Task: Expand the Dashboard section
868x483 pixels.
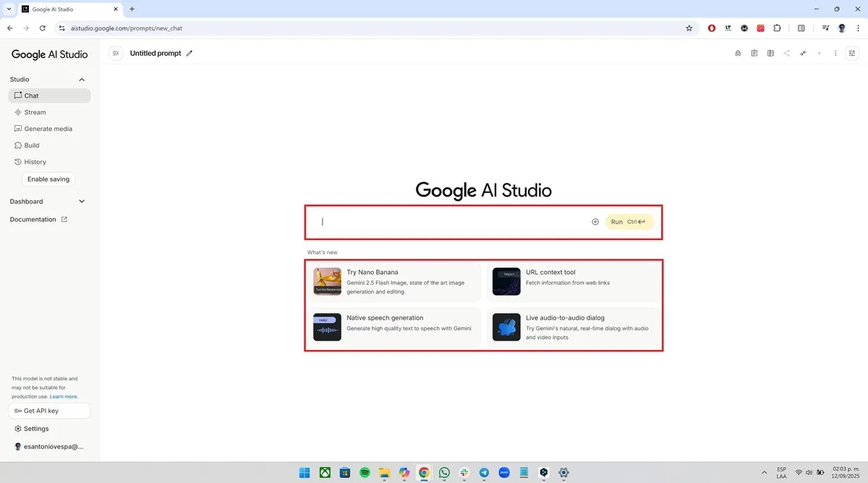Action: point(81,201)
